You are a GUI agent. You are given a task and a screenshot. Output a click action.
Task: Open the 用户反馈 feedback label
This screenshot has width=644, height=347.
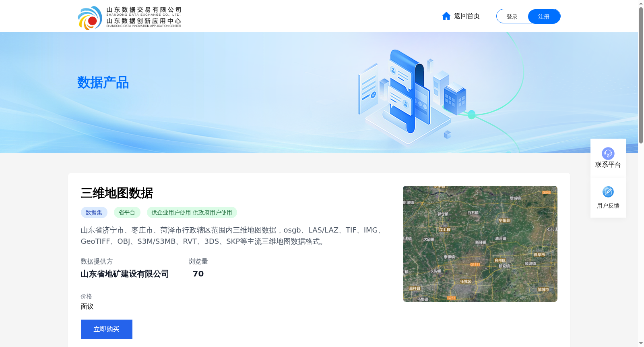pyautogui.click(x=608, y=206)
